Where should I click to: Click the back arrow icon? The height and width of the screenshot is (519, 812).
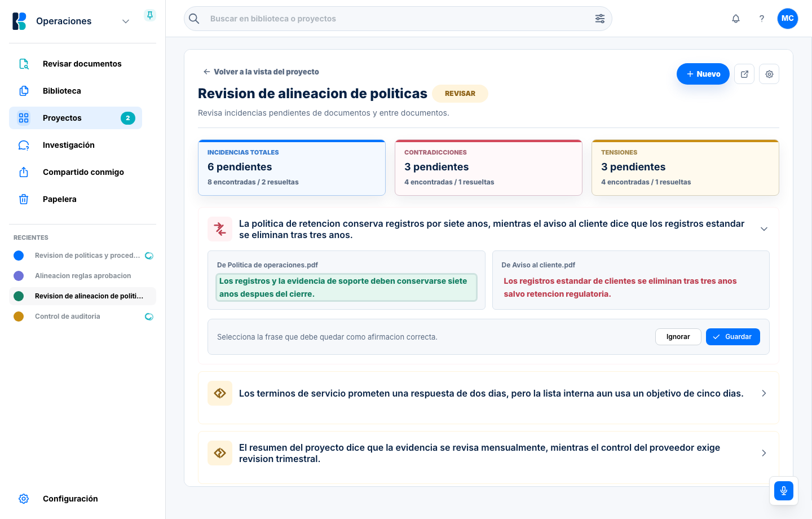click(207, 72)
